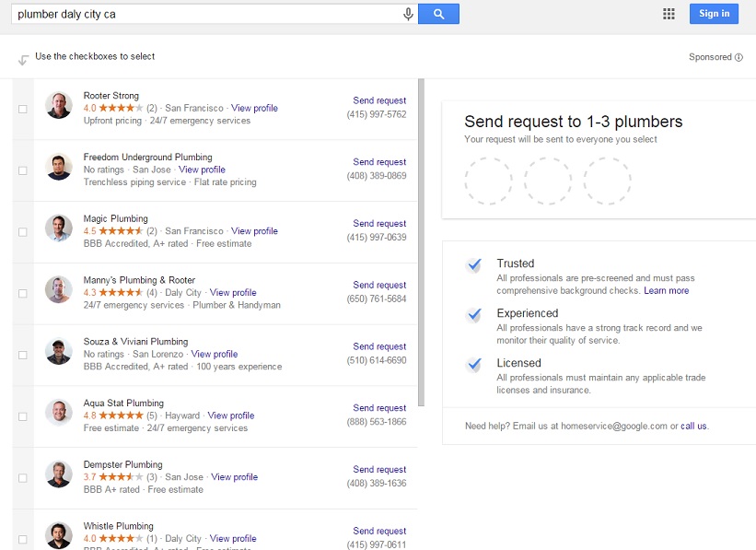Click phone number (408) 389-0869
The width and height of the screenshot is (756, 550).
(377, 176)
